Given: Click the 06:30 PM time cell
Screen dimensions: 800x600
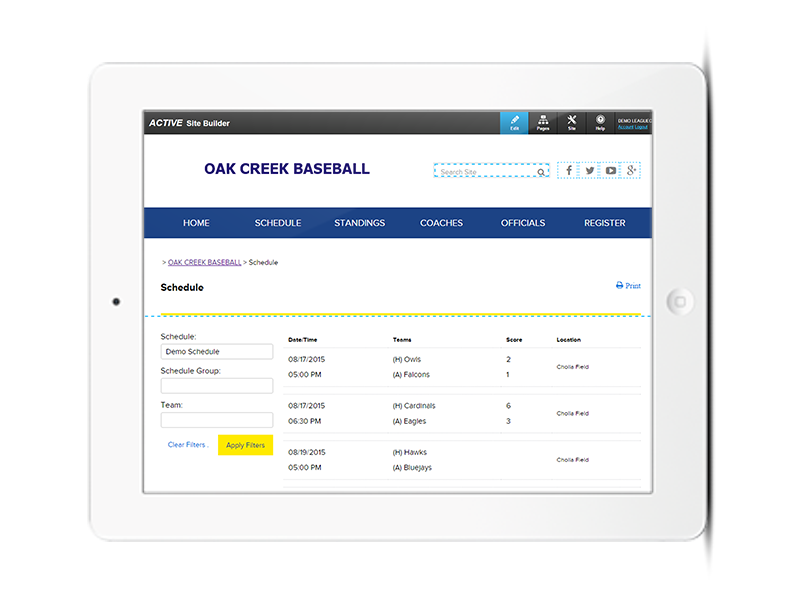Looking at the screenshot, I should click(305, 421).
